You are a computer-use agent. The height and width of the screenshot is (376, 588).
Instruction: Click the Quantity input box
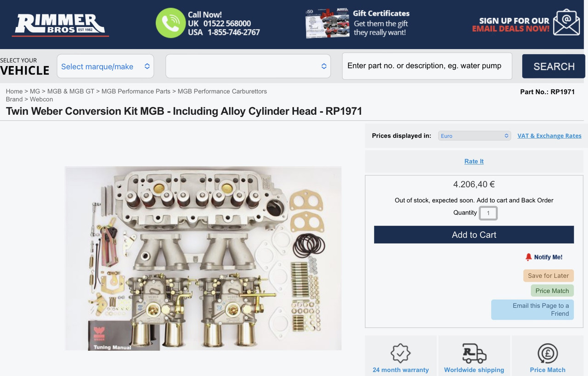488,213
